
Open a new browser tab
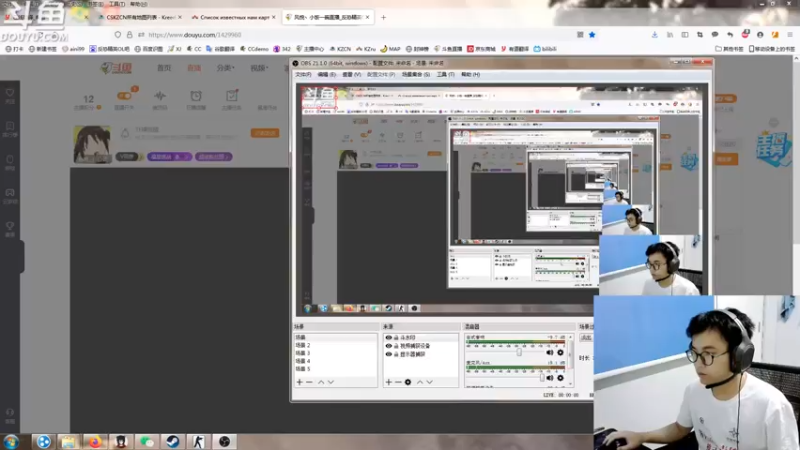coord(383,17)
